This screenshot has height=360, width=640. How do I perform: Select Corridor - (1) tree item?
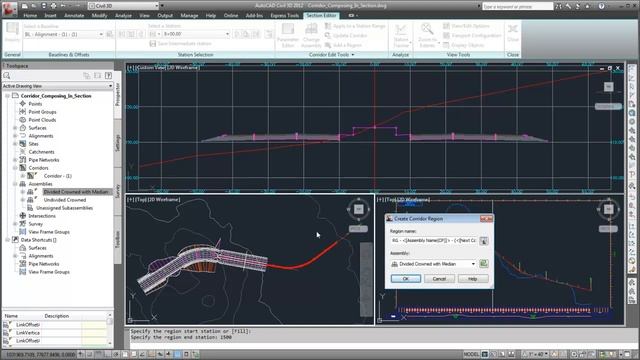[58, 176]
